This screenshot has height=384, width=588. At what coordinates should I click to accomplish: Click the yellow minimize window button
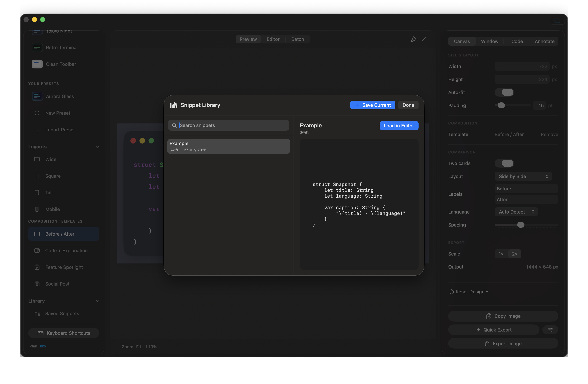[34, 20]
